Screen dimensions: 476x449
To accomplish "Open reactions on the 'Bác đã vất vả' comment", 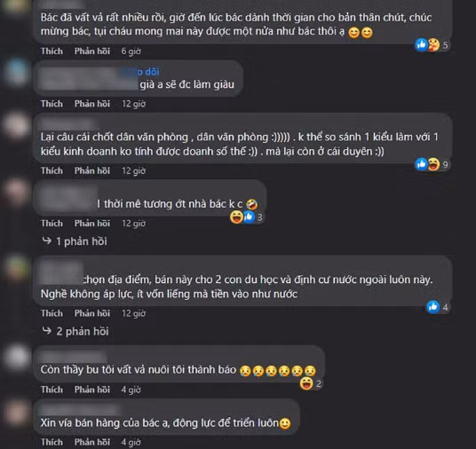I will coord(432,45).
